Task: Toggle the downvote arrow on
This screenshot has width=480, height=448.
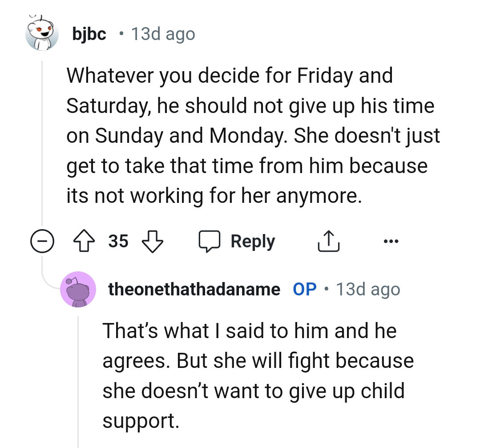Action: coord(152,241)
